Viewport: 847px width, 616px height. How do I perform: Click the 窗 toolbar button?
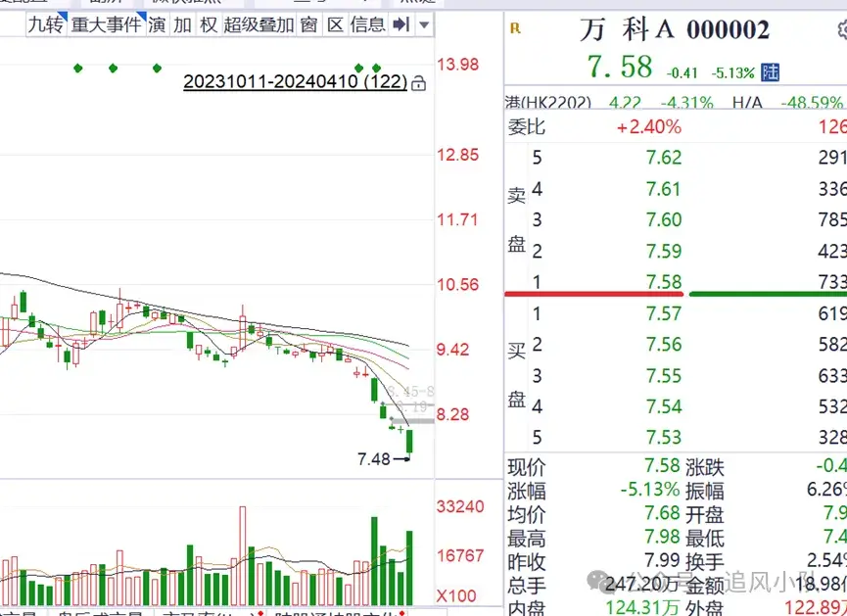point(309,24)
